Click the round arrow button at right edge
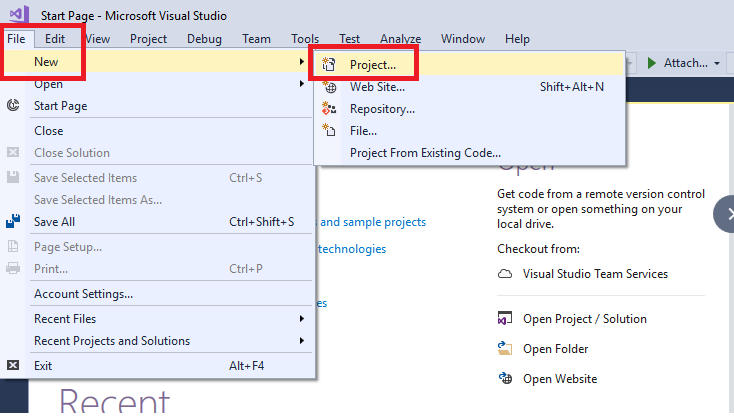The height and width of the screenshot is (417, 734). point(726,215)
